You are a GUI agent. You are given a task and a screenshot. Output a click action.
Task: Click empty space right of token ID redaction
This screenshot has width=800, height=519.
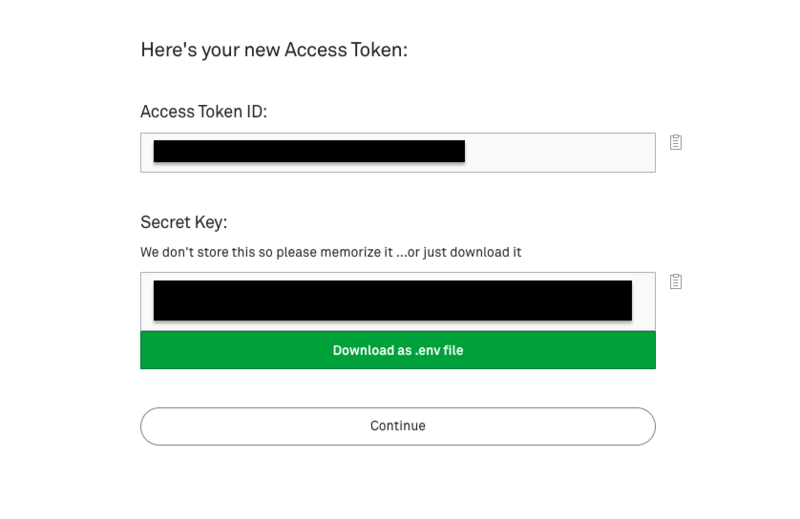(x=560, y=153)
